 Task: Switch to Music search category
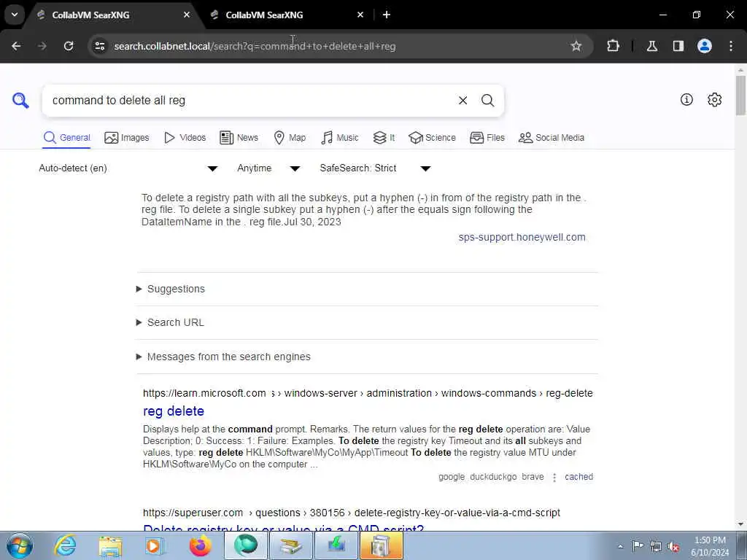340,138
